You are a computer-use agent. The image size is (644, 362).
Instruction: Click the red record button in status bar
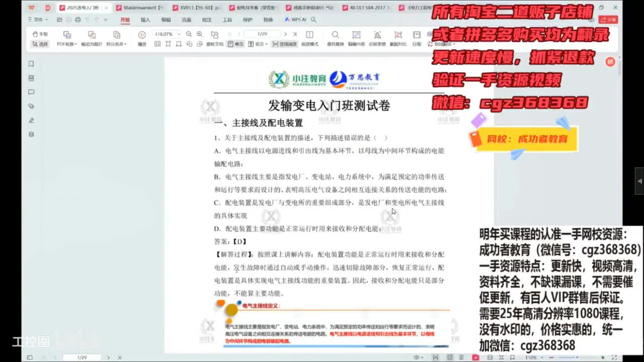(475, 357)
